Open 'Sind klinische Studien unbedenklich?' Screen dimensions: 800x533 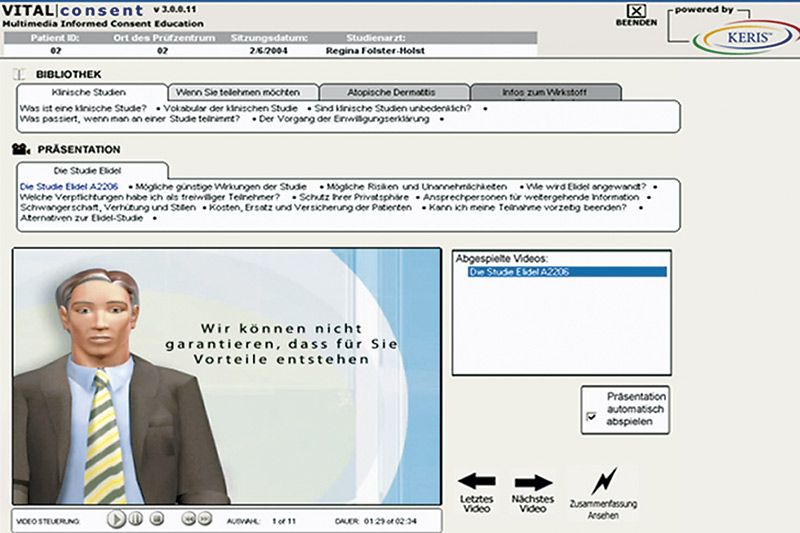pyautogui.click(x=393, y=108)
